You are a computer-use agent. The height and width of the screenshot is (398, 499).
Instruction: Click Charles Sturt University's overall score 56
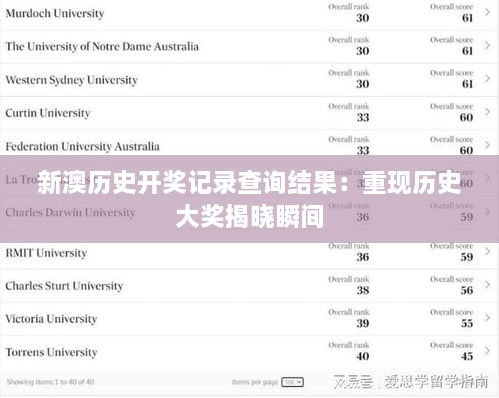click(467, 290)
